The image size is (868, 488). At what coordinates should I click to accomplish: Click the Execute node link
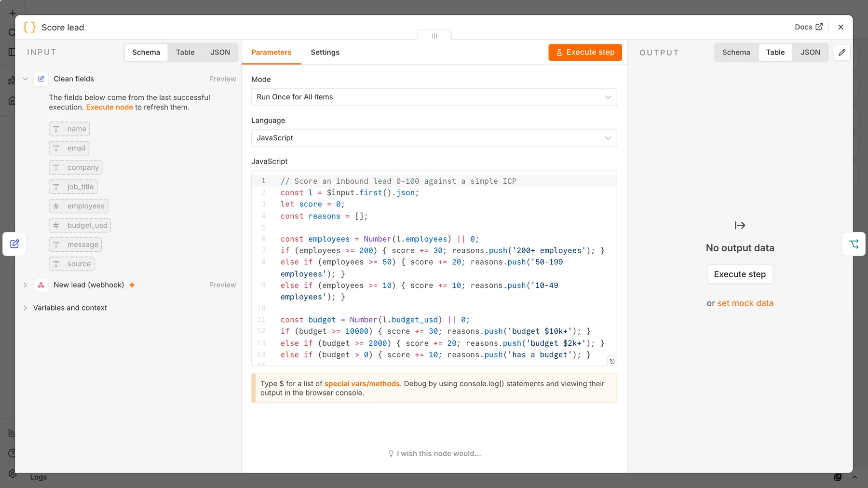[x=109, y=107]
